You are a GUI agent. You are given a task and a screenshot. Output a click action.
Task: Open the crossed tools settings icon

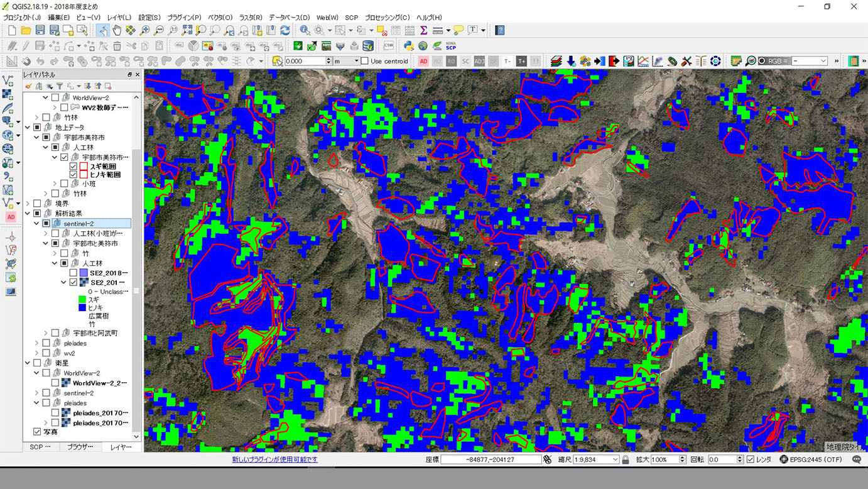[686, 61]
